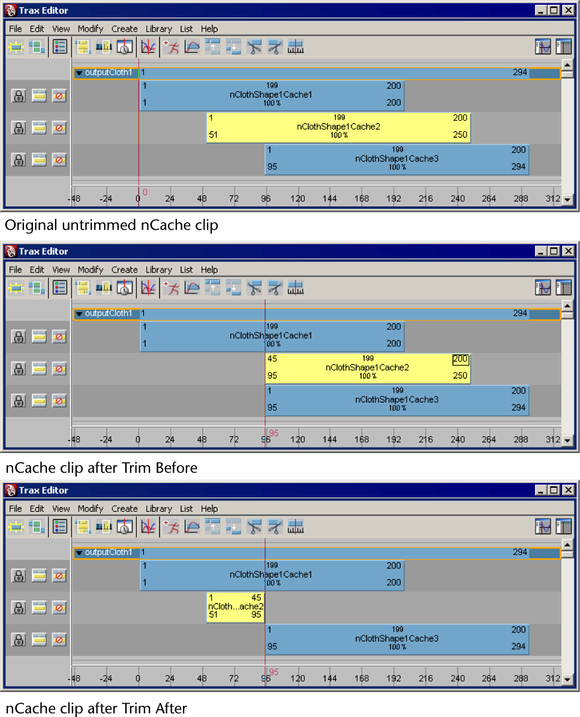The width and height of the screenshot is (580, 717).
Task: Open Library menu in Trim After Trax Editor
Action: point(159,508)
